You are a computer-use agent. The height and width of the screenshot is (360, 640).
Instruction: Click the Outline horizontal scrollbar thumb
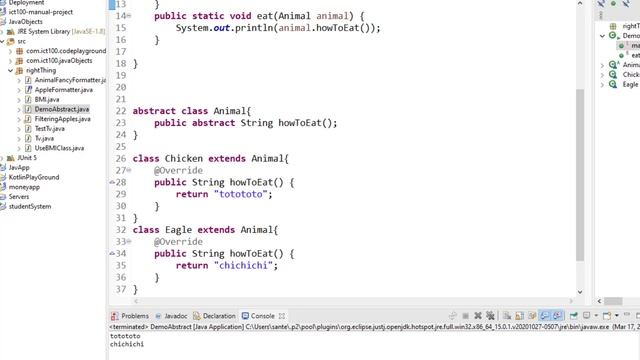(613, 301)
